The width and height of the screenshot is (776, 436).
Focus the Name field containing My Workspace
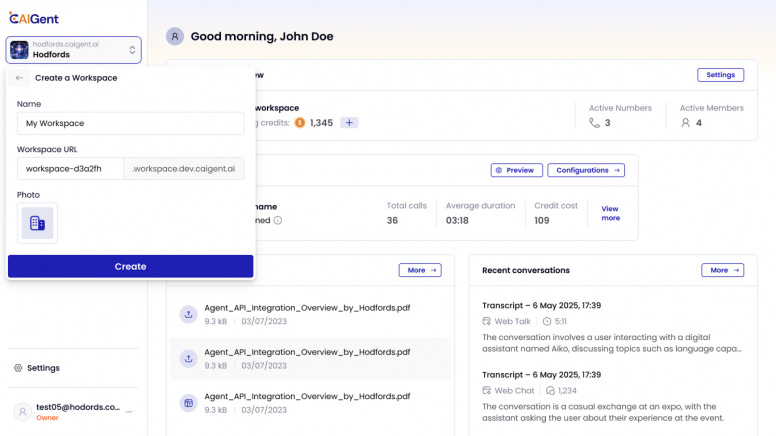130,123
